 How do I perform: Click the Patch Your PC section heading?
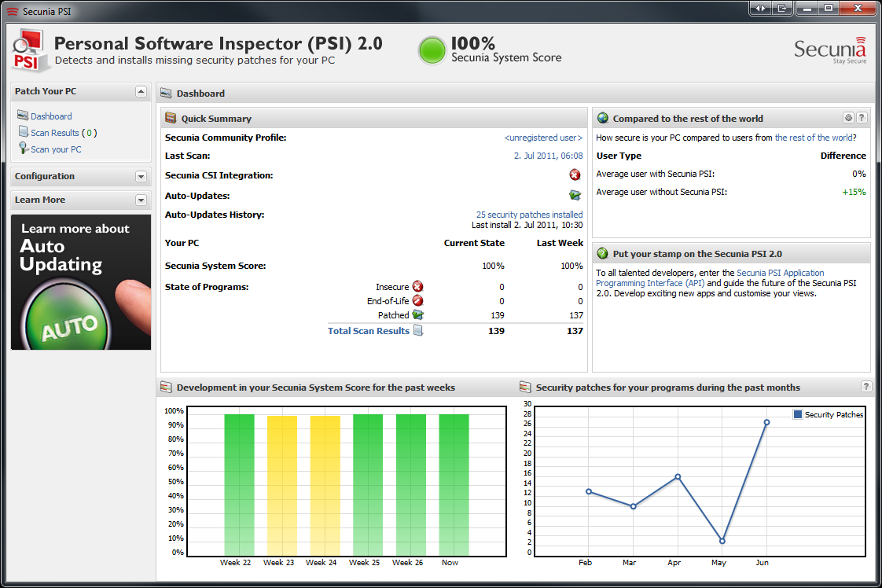(46, 91)
